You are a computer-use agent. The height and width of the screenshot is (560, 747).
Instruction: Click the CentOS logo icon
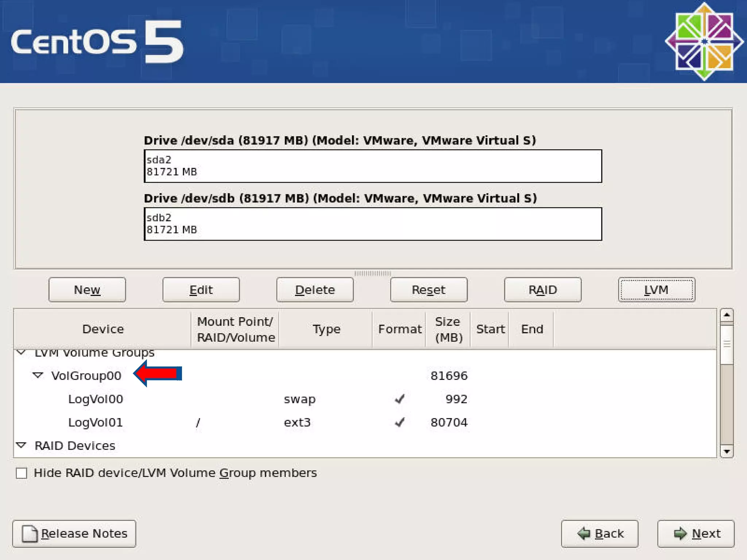pos(704,41)
